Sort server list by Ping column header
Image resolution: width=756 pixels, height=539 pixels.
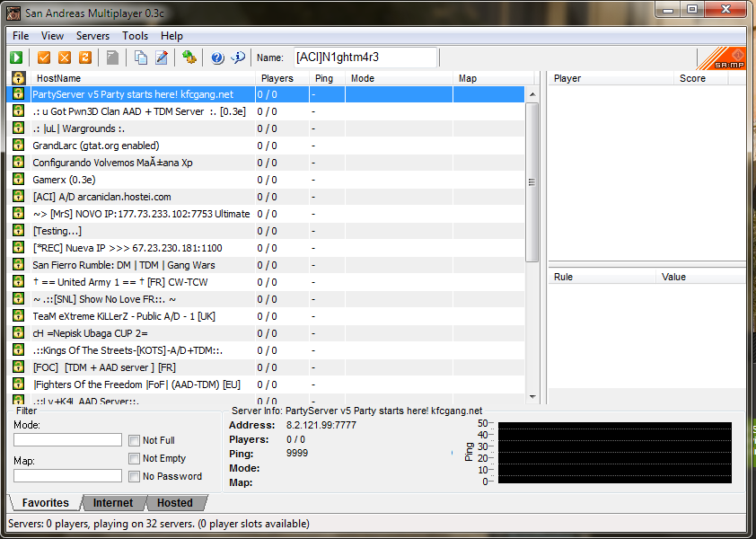tap(324, 78)
